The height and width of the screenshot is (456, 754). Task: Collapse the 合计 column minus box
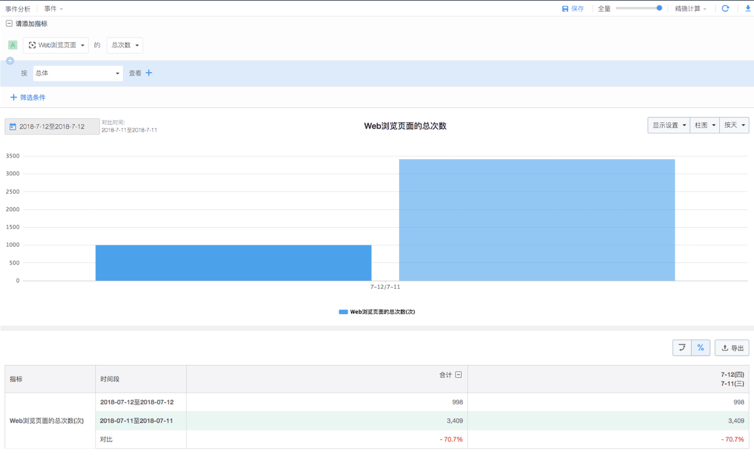458,375
